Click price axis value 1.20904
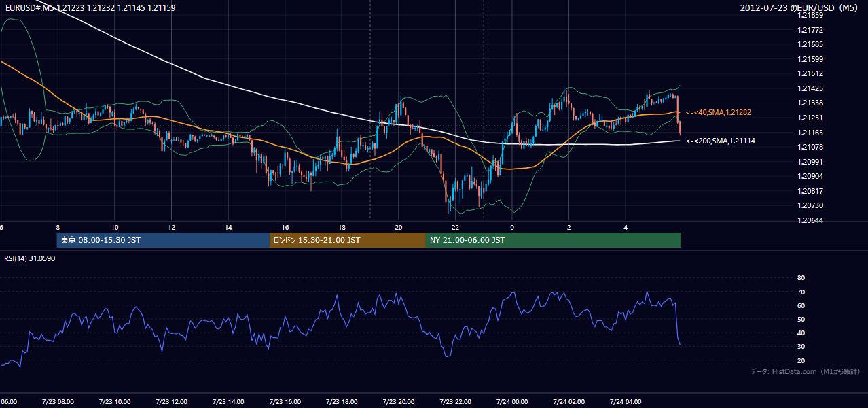868x408 pixels. click(x=810, y=176)
